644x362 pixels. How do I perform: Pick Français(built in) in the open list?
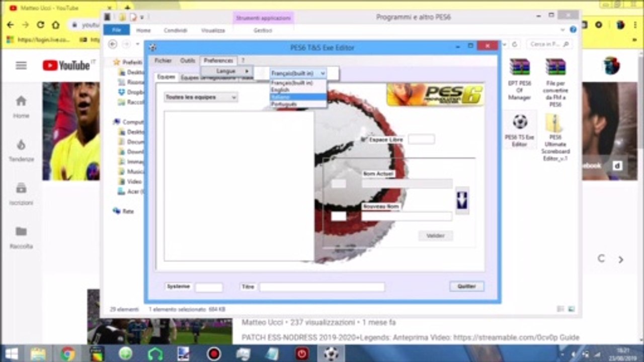click(x=298, y=82)
